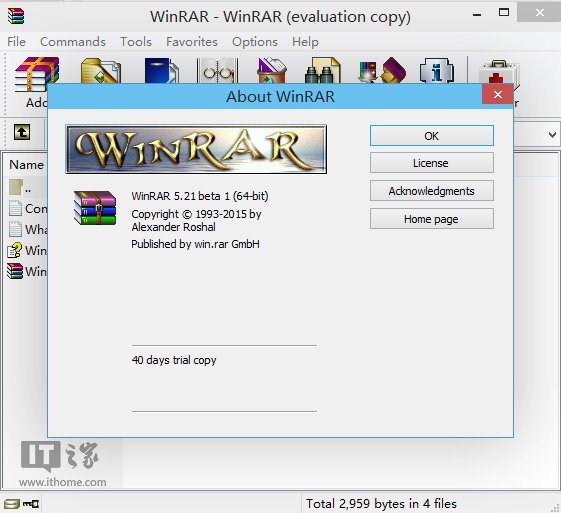
Task: Click 'Total 2,959 bytes in 4 files' status
Action: (381, 504)
